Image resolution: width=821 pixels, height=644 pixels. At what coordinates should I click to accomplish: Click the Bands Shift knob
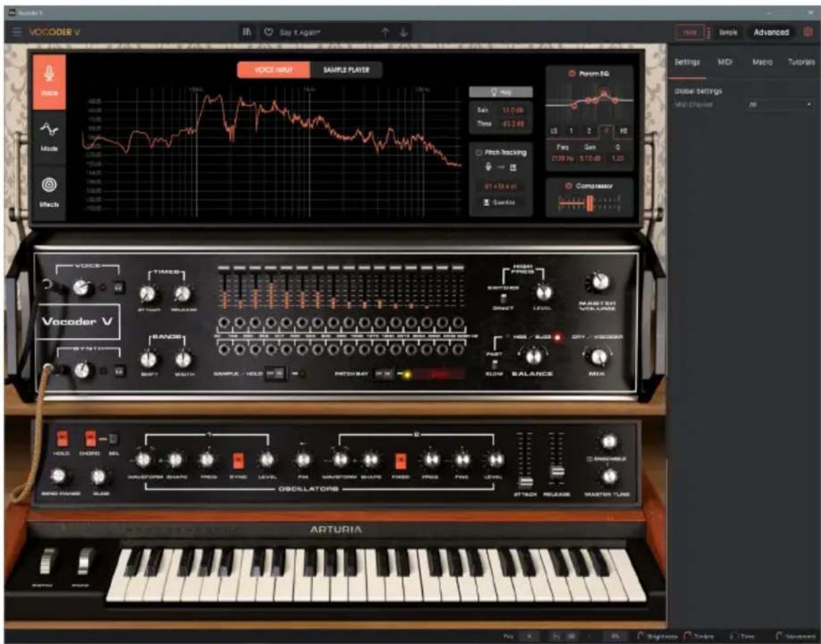click(x=150, y=360)
